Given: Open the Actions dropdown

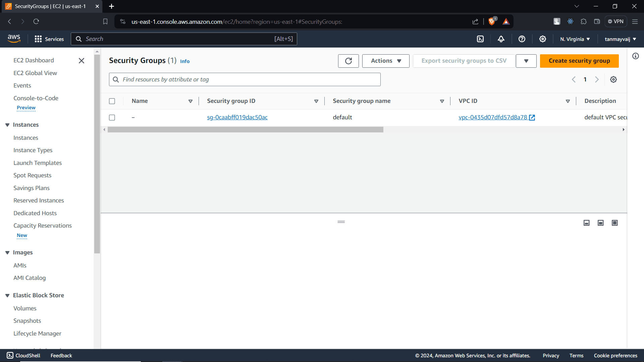Looking at the screenshot, I should click(x=385, y=61).
